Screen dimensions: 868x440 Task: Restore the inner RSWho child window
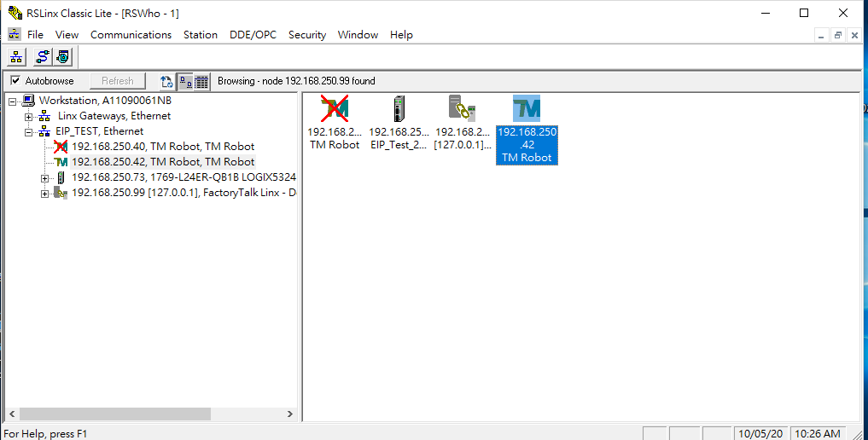click(x=838, y=35)
